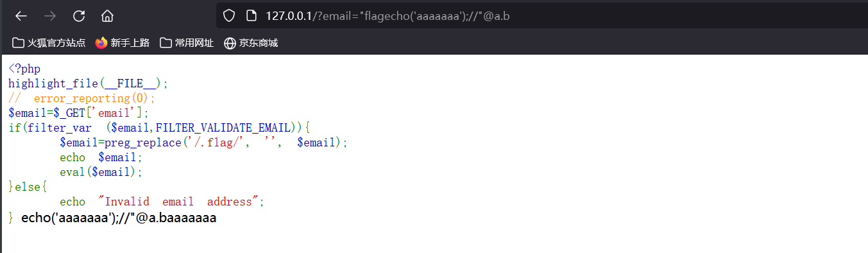The width and height of the screenshot is (868, 253).
Task: Open the 火狐官方站点 bookmark folder
Action: (x=49, y=43)
